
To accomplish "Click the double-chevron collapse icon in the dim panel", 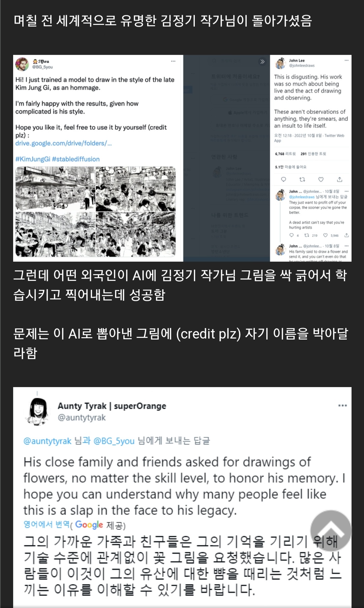I will (x=262, y=61).
